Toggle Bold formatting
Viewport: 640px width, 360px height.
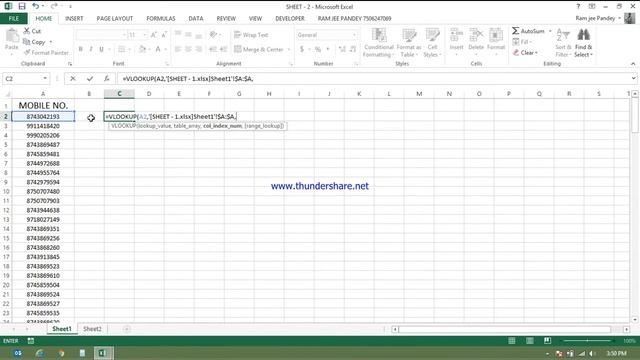coord(80,49)
